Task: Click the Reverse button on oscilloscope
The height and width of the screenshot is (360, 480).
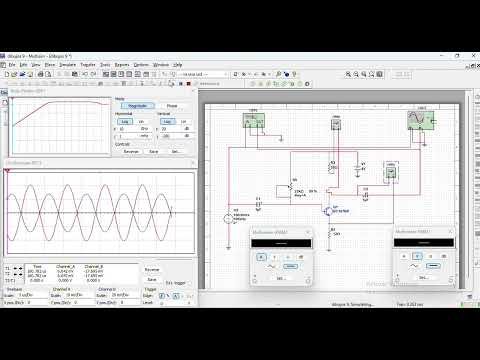Action: pyautogui.click(x=152, y=269)
